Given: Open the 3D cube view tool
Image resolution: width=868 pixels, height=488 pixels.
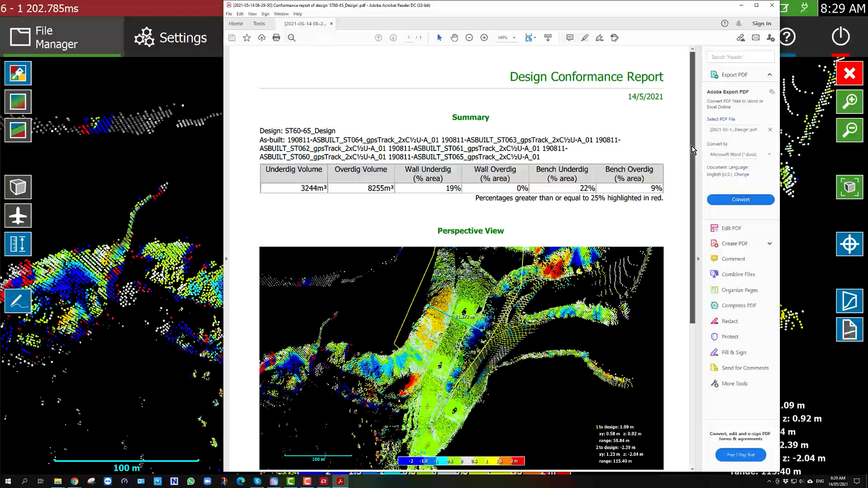Looking at the screenshot, I should point(18,187).
